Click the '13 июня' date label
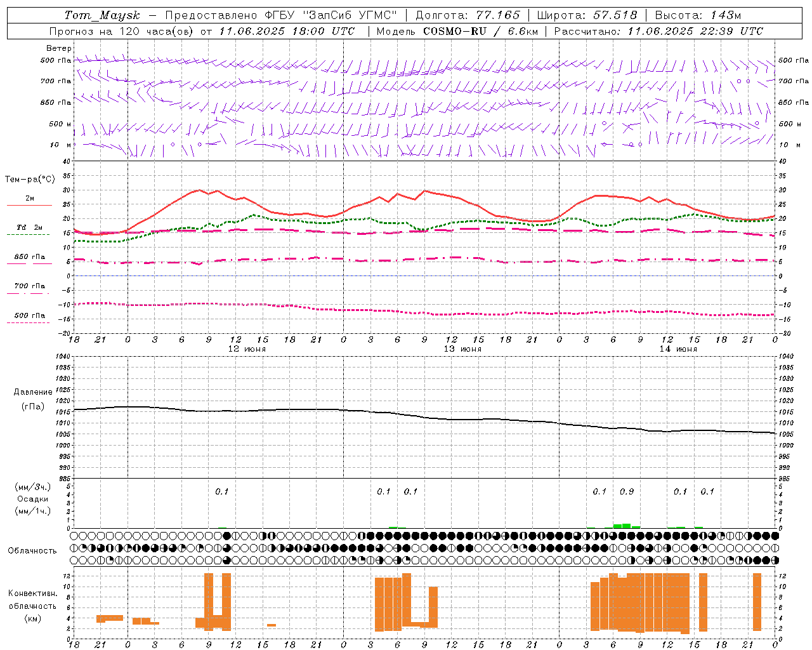Image resolution: width=812 pixels, height=650 pixels. click(x=462, y=349)
